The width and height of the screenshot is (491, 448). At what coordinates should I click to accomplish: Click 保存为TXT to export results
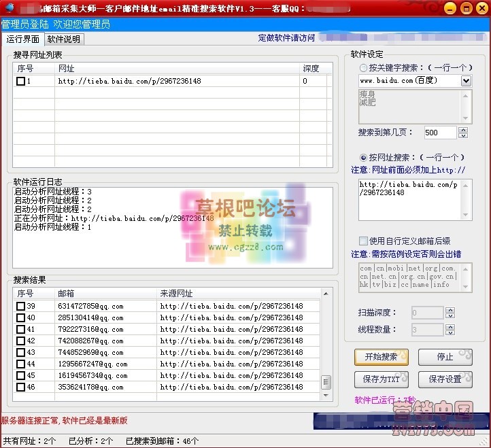(x=381, y=379)
